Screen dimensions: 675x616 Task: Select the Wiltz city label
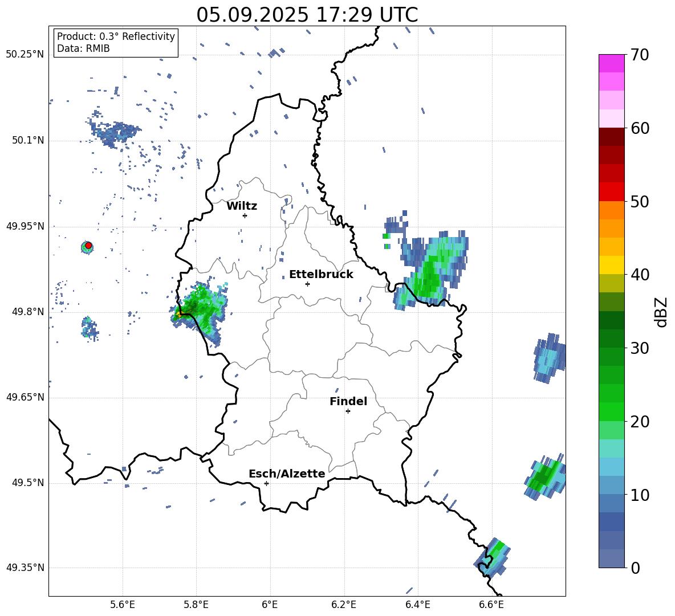[x=242, y=206]
